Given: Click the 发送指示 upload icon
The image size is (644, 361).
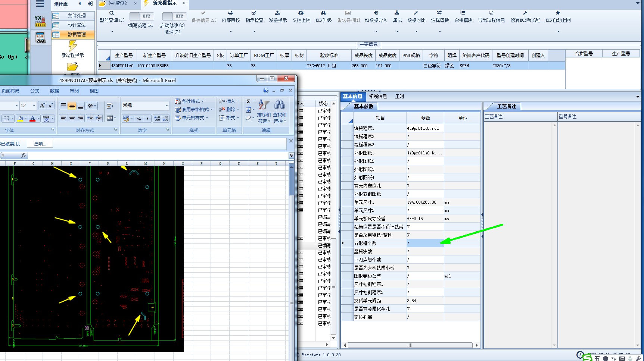Looking at the screenshot, I should pyautogui.click(x=277, y=13).
